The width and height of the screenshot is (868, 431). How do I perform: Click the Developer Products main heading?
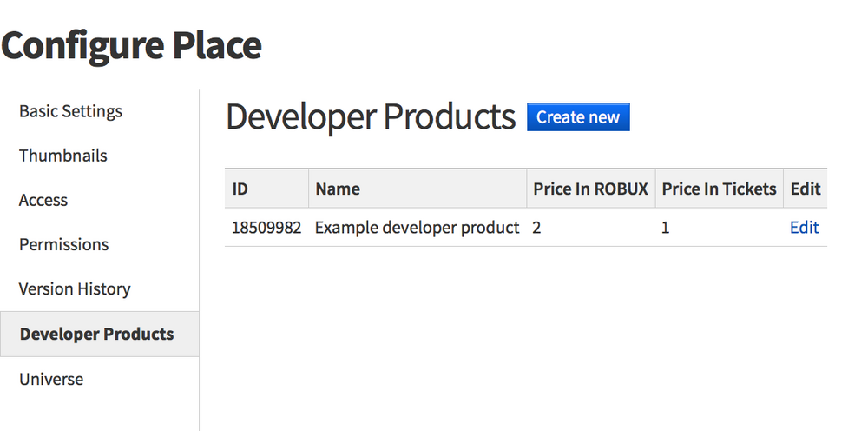[371, 117]
